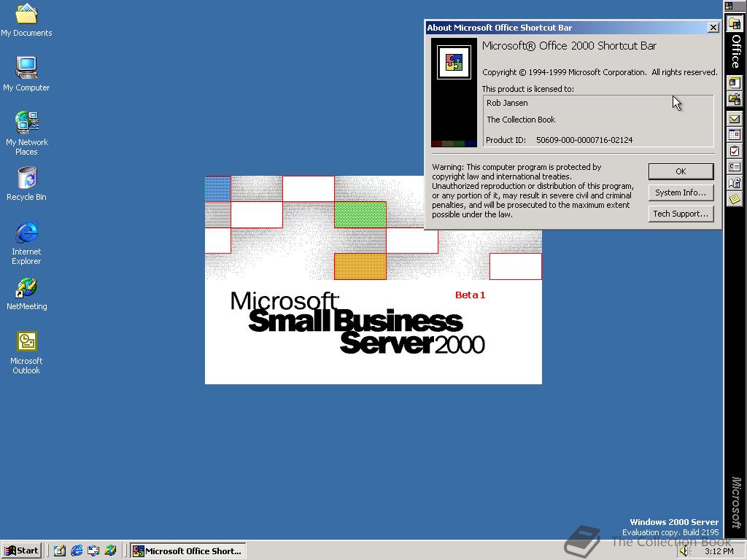The image size is (747, 560).
Task: Create New Contact via contact card icon
Action: (x=735, y=167)
